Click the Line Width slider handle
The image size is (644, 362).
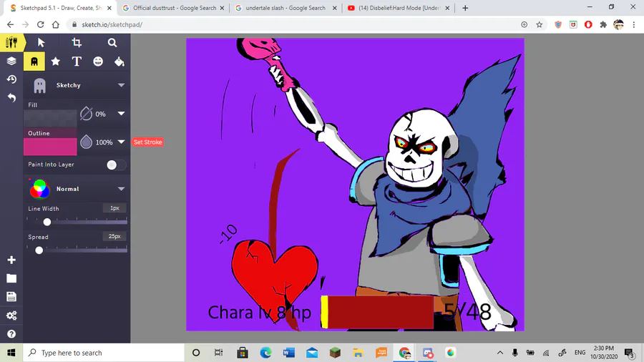pyautogui.click(x=47, y=222)
